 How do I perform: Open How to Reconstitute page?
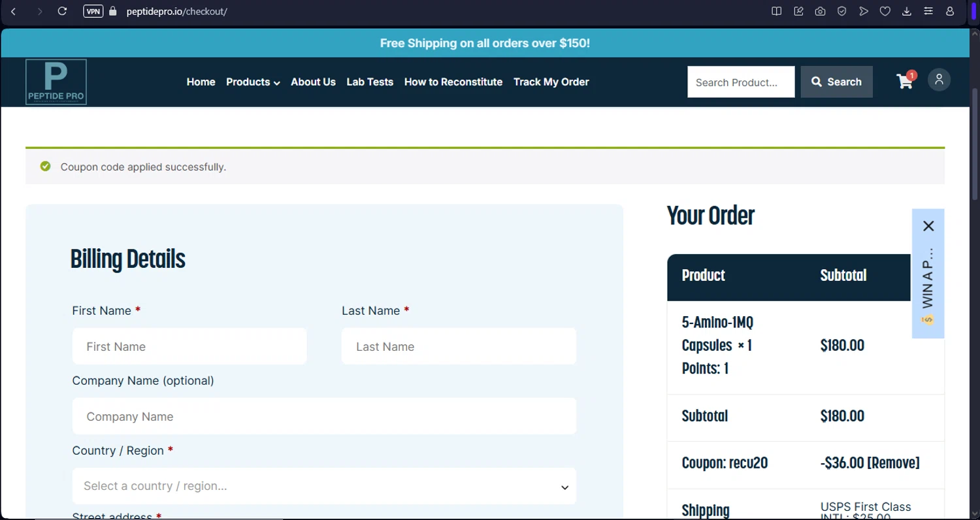453,82
